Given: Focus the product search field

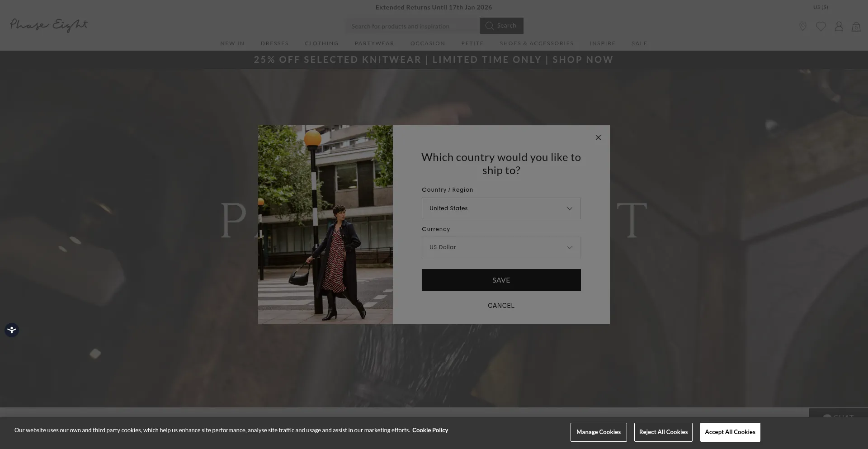Looking at the screenshot, I should (x=413, y=26).
